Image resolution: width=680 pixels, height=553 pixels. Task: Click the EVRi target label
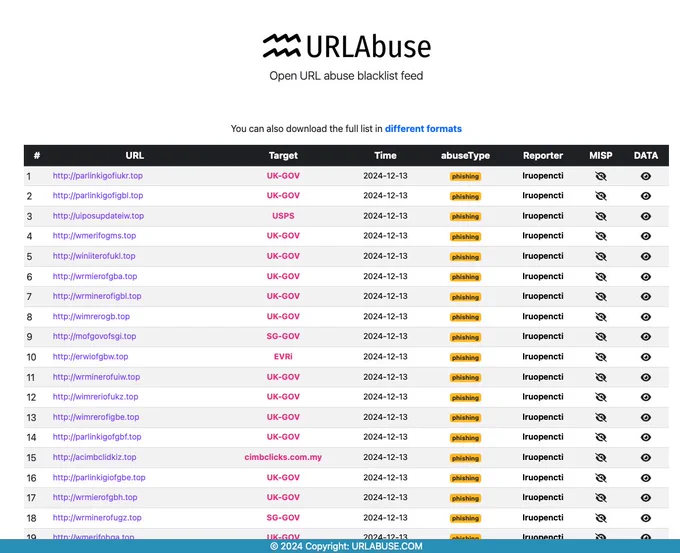[x=283, y=357]
